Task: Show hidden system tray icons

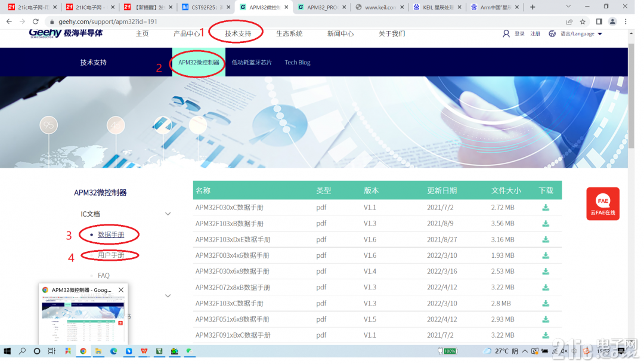Action: 525,351
